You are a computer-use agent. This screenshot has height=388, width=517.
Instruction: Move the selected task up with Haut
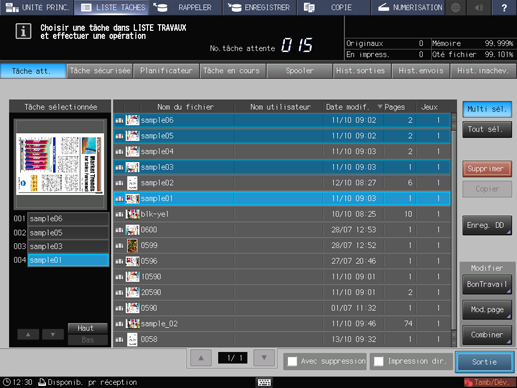[x=87, y=328]
